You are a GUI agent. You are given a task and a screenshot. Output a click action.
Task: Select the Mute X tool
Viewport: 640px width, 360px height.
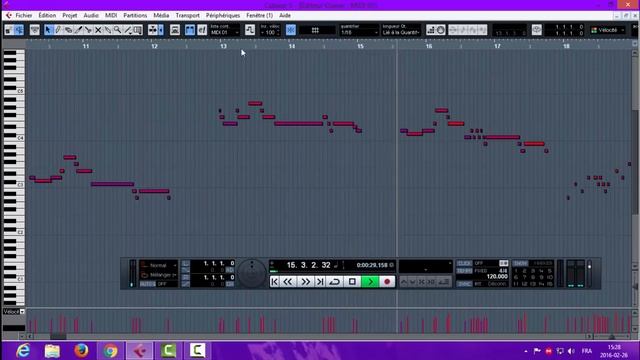pos(98,30)
